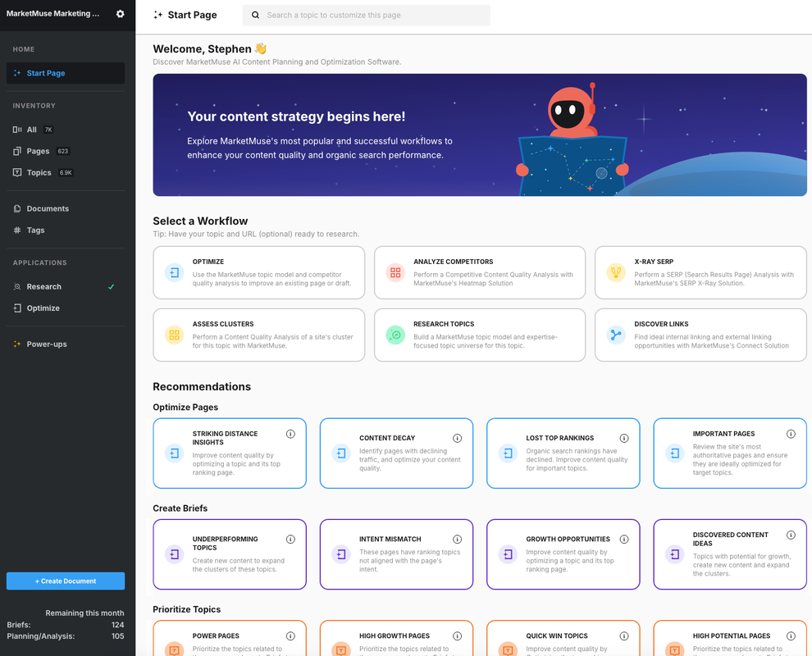The image size is (812, 656).
Task: Open settings gear next to MarketMuse Marketing
Action: (x=120, y=14)
